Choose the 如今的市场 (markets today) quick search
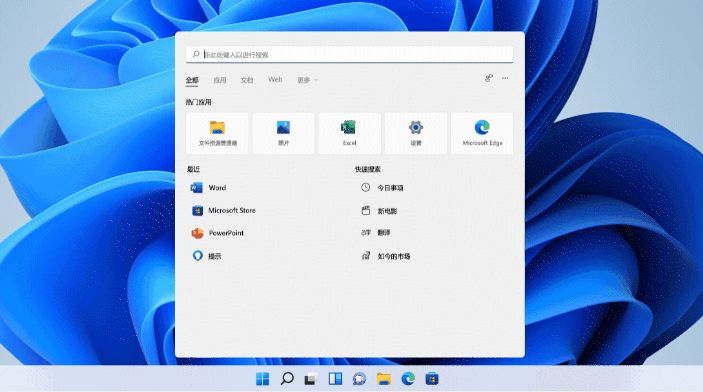This screenshot has width=703, height=392. 386,256
